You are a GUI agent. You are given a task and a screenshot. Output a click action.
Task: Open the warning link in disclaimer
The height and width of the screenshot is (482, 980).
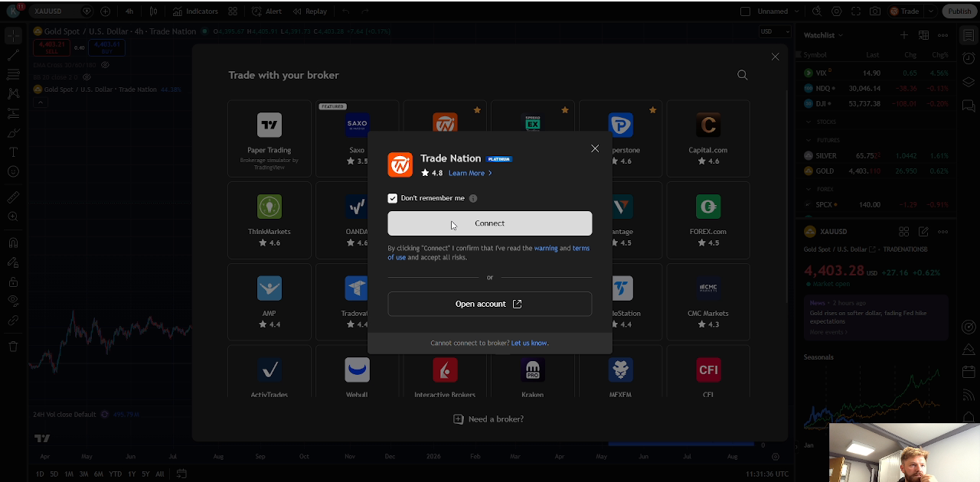tap(546, 248)
